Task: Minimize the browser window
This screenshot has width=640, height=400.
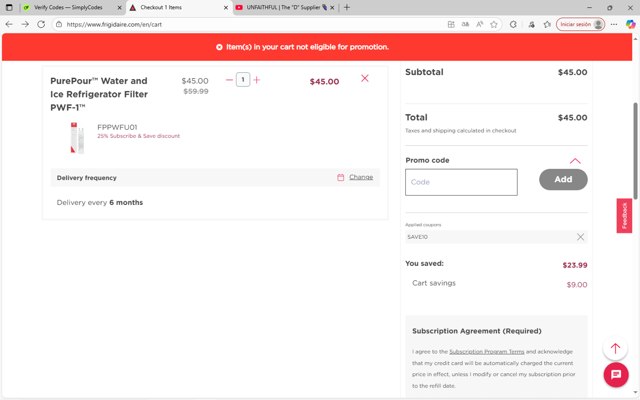Action: coord(589,7)
